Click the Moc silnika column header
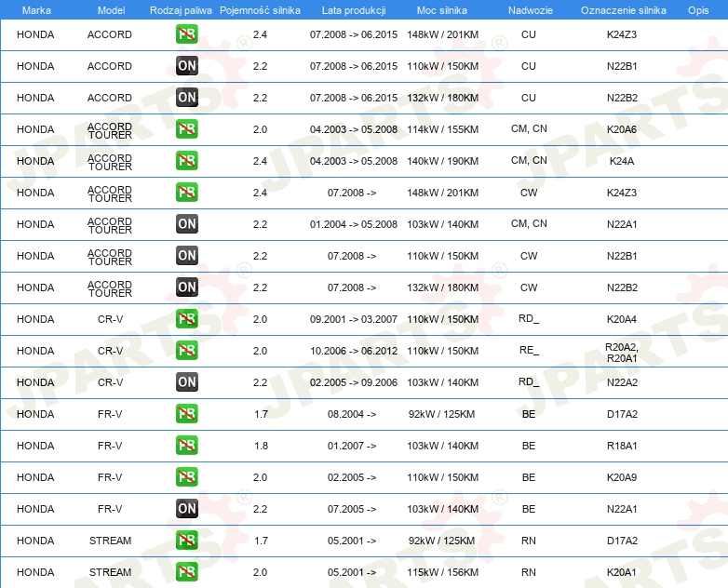This screenshot has width=728, height=588. 442,10
